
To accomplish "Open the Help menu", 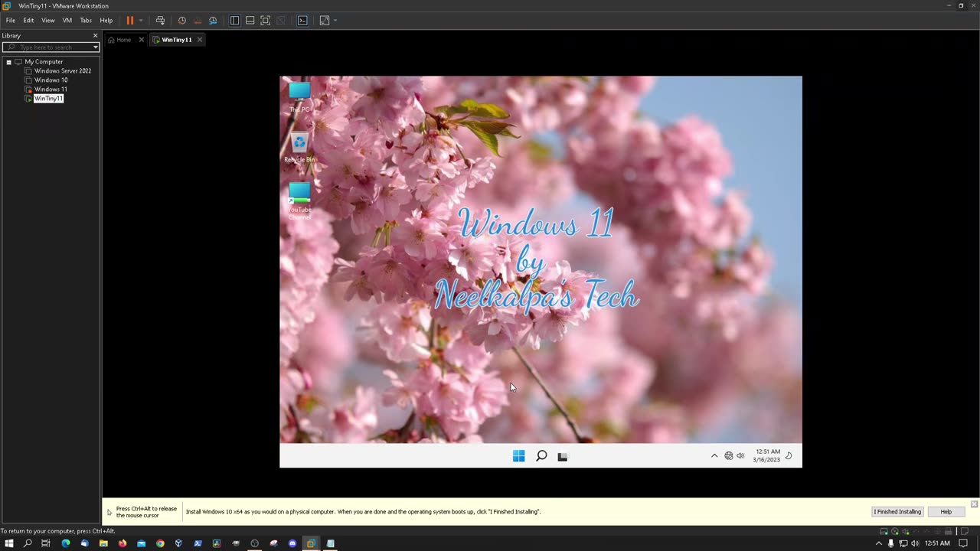I will tap(106, 21).
